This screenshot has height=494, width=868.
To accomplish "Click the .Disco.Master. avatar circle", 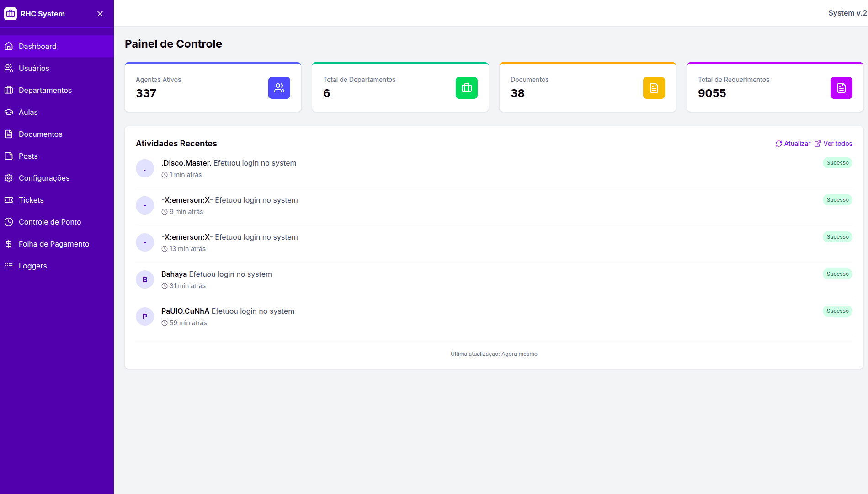I will 145,168.
